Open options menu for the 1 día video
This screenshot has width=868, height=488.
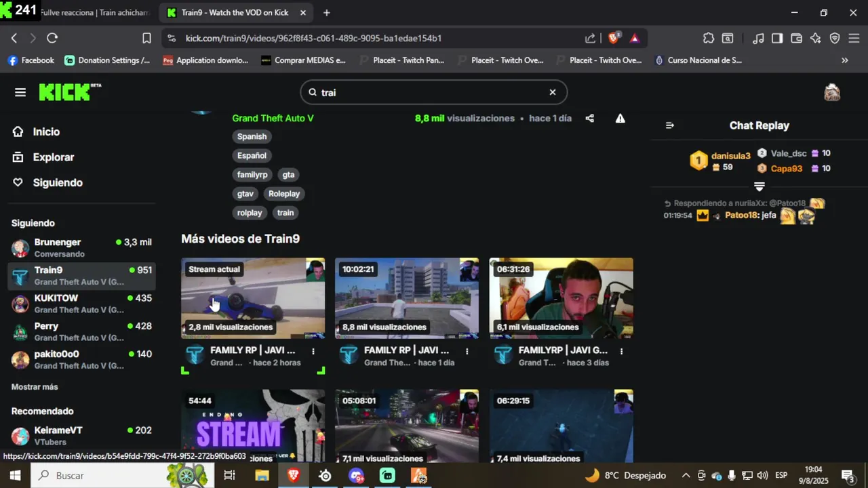[467, 351]
